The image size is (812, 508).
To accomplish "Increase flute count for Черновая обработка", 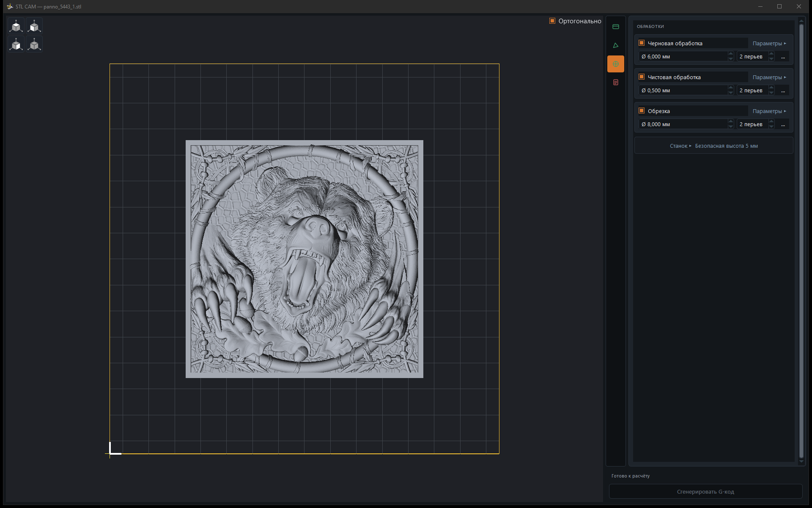I will pos(771,54).
